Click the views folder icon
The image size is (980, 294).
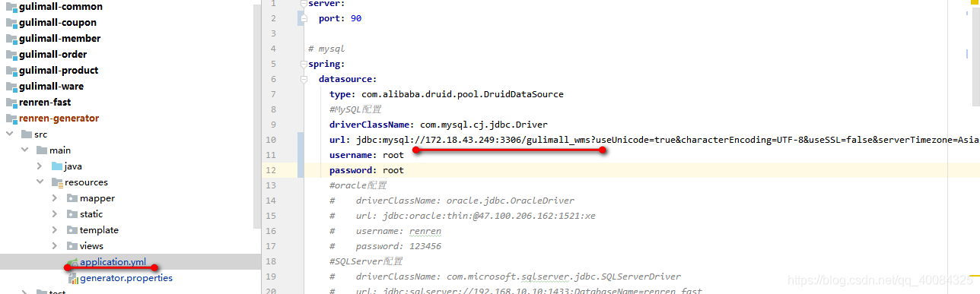(x=72, y=246)
